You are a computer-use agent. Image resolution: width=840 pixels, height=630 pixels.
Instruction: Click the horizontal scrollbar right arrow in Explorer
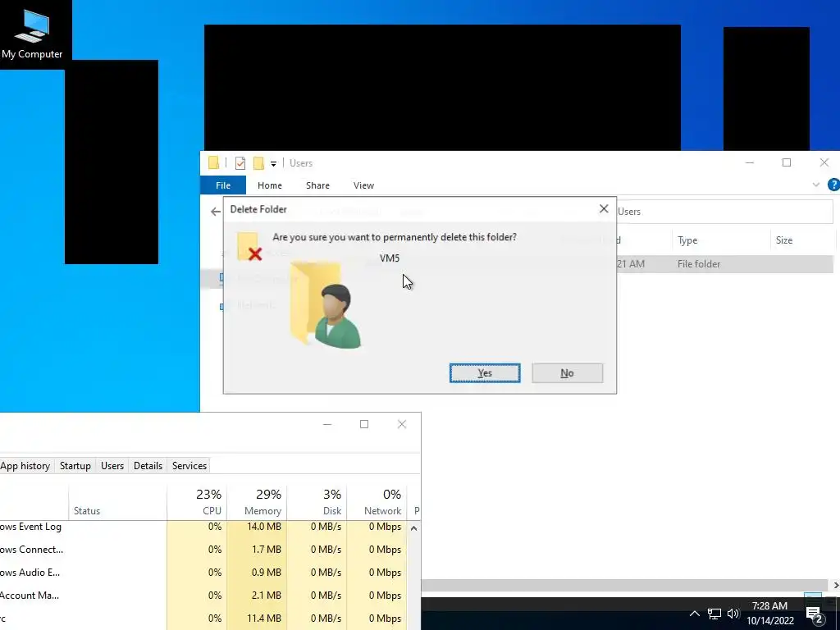(836, 585)
